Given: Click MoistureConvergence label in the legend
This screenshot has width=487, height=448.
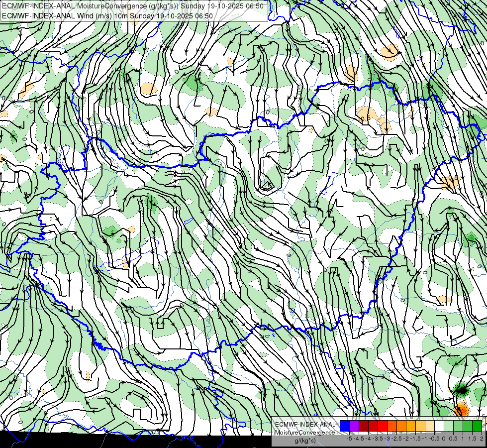Looking at the screenshot, I should pos(305,433).
